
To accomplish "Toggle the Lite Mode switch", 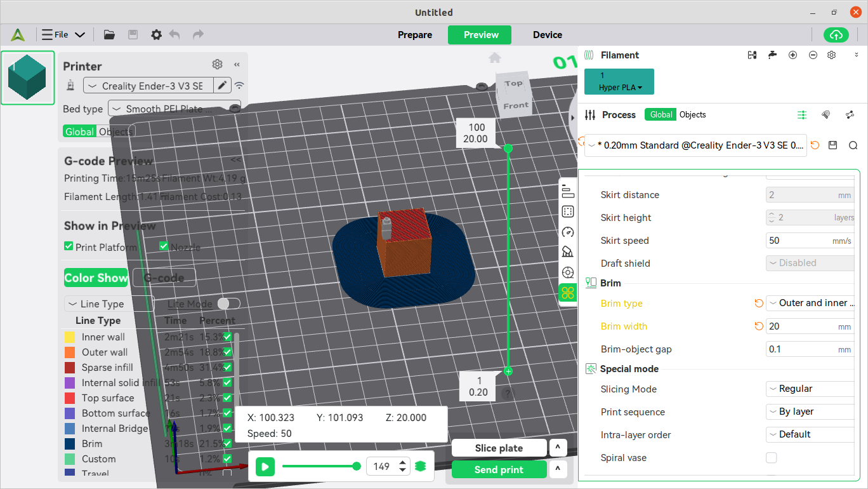I will pos(228,304).
